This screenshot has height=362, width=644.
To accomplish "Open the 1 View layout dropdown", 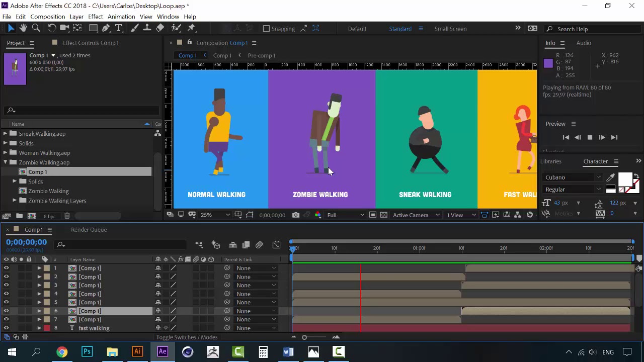I will point(461,215).
